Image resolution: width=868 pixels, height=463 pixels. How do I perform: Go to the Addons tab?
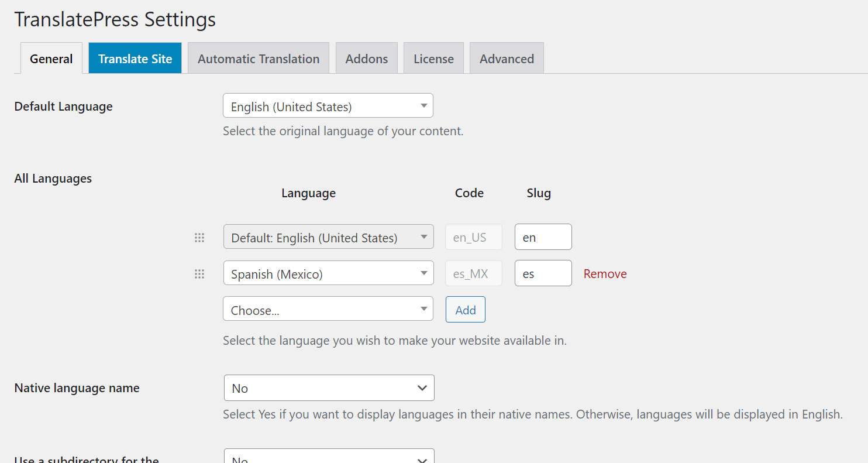tap(367, 59)
